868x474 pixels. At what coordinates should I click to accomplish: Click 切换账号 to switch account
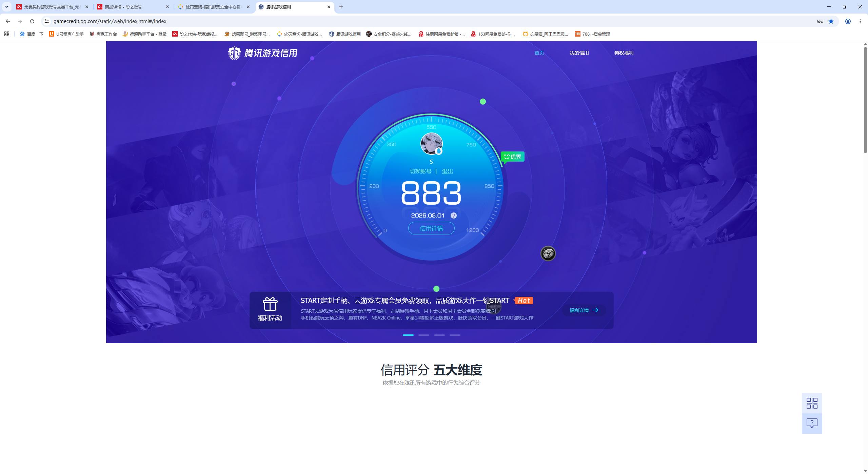[x=421, y=171]
